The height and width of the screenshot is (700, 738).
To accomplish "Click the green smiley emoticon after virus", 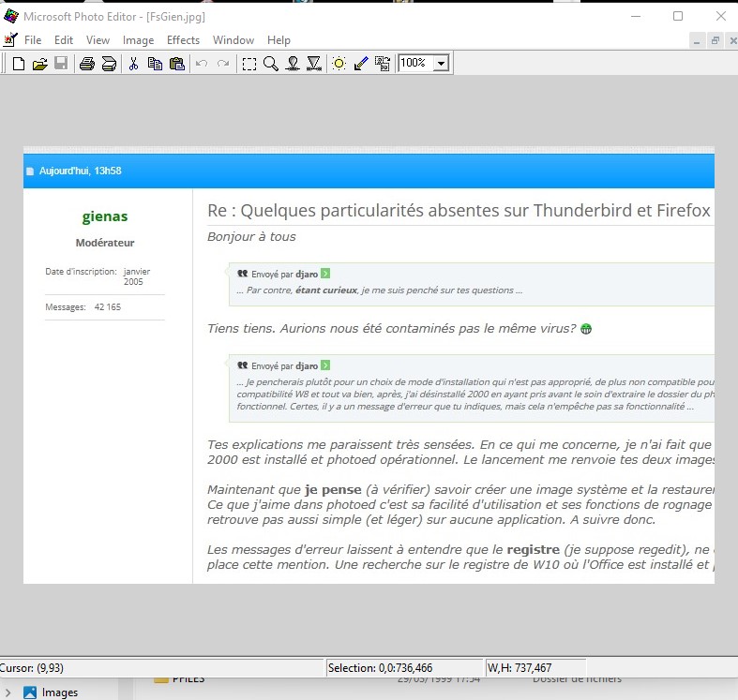I will 586,329.
